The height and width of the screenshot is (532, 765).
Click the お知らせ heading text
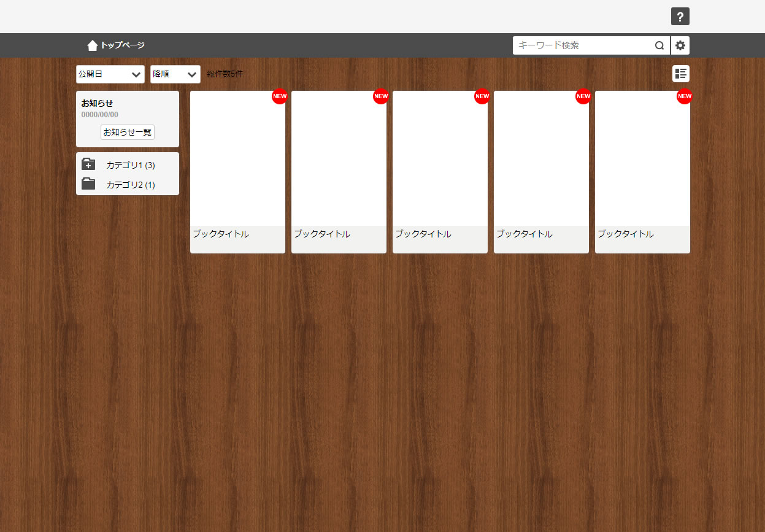point(97,103)
